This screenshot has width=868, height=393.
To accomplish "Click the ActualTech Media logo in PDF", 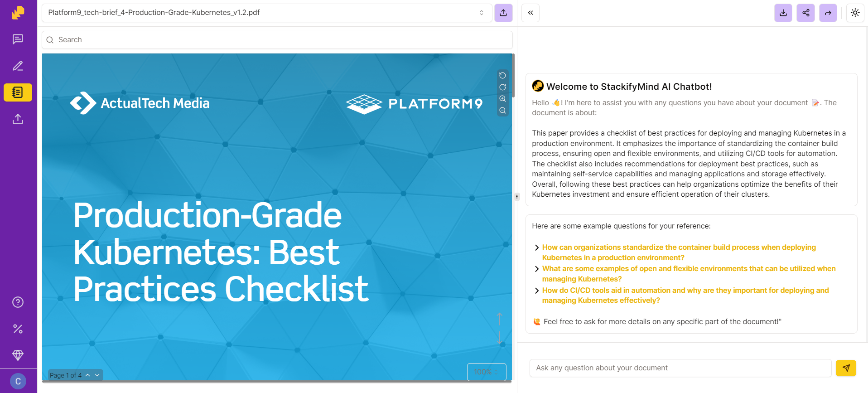I will [x=140, y=103].
